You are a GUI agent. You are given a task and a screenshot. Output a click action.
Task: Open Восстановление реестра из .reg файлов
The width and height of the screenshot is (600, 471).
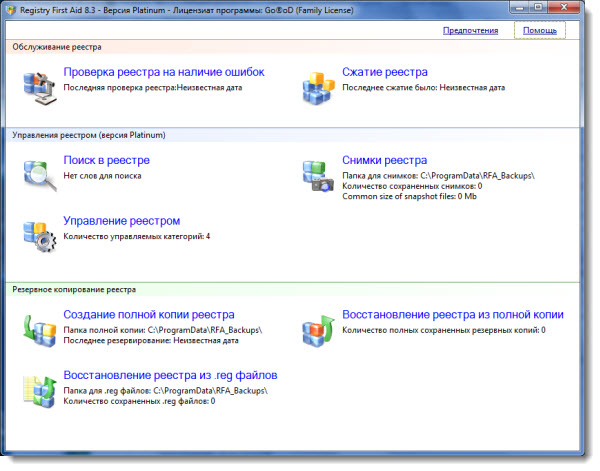tap(170, 375)
